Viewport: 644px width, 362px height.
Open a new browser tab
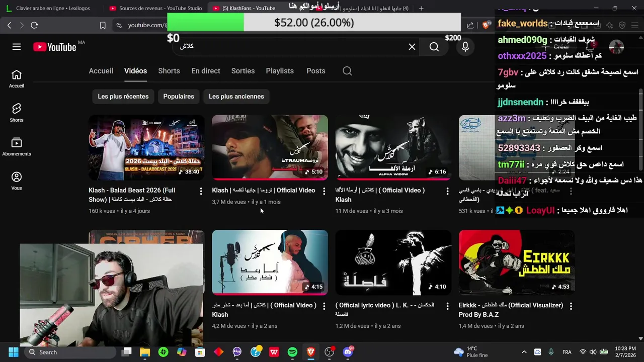point(421,8)
